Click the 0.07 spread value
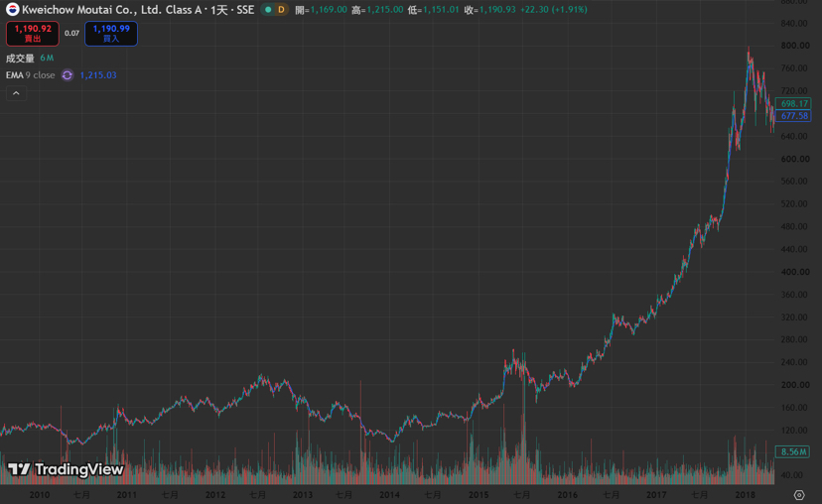822x504 pixels. coord(71,34)
